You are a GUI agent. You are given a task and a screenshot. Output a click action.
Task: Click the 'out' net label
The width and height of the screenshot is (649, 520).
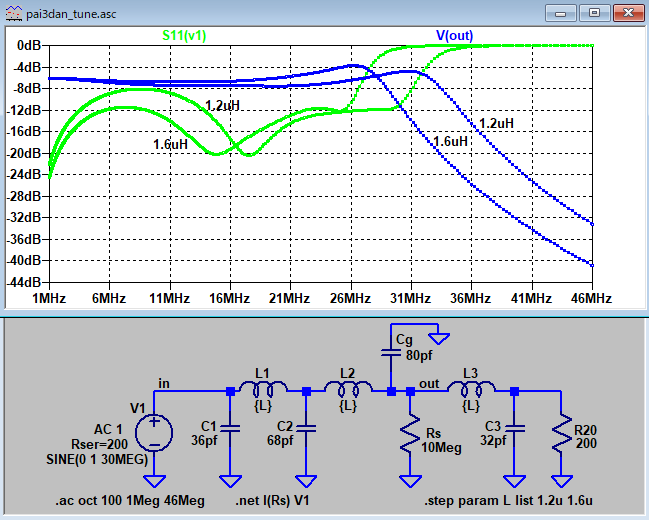(x=429, y=384)
